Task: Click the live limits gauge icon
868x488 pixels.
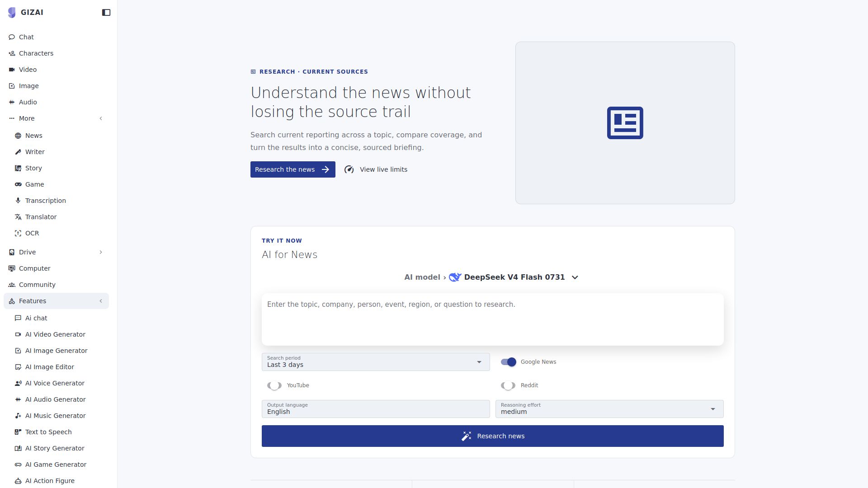Action: 349,169
